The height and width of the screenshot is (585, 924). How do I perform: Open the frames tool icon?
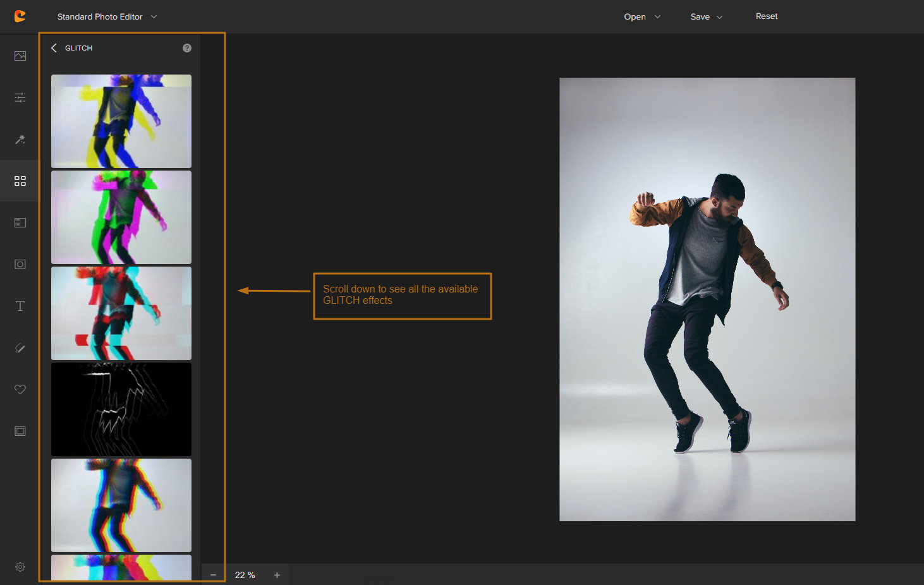pyautogui.click(x=20, y=431)
